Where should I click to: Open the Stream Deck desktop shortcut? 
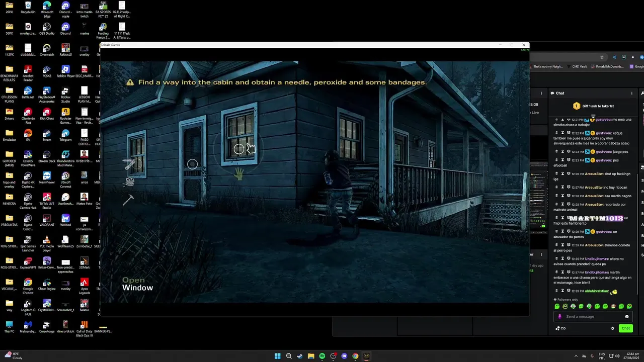pyautogui.click(x=47, y=156)
